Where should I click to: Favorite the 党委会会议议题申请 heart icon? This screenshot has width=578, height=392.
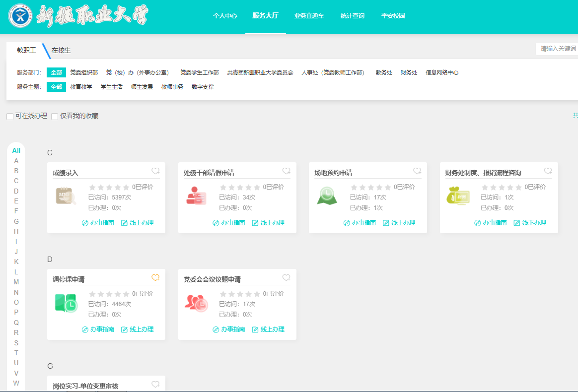(287, 277)
